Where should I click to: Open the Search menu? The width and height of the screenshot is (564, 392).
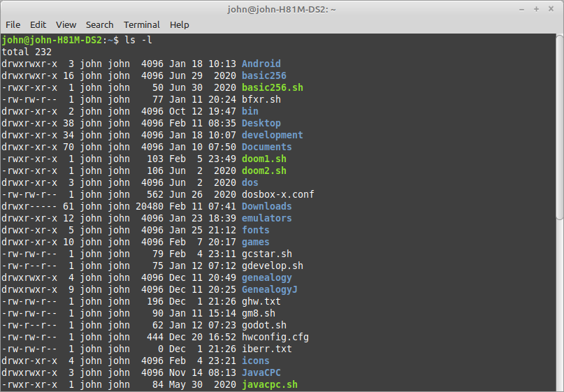pos(100,24)
